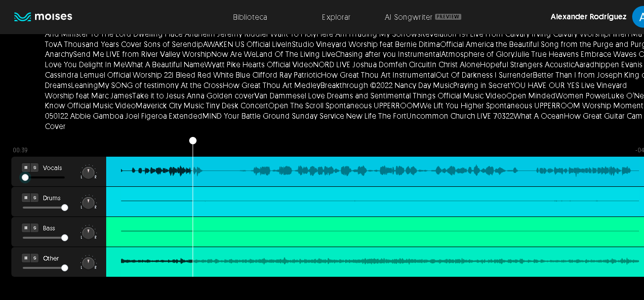This screenshot has height=300, width=644.
Task: Click the Vocals waveform
Action: (375, 171)
